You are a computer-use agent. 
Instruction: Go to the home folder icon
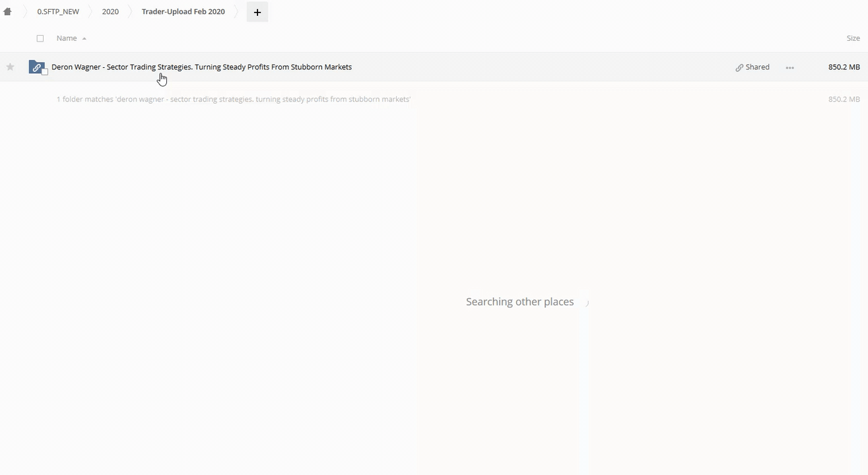pos(8,12)
